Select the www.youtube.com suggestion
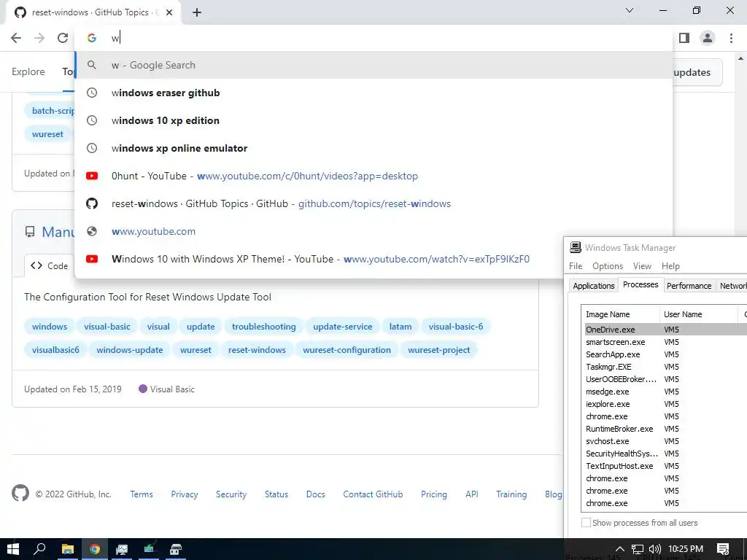747x560 pixels. [x=374, y=231]
